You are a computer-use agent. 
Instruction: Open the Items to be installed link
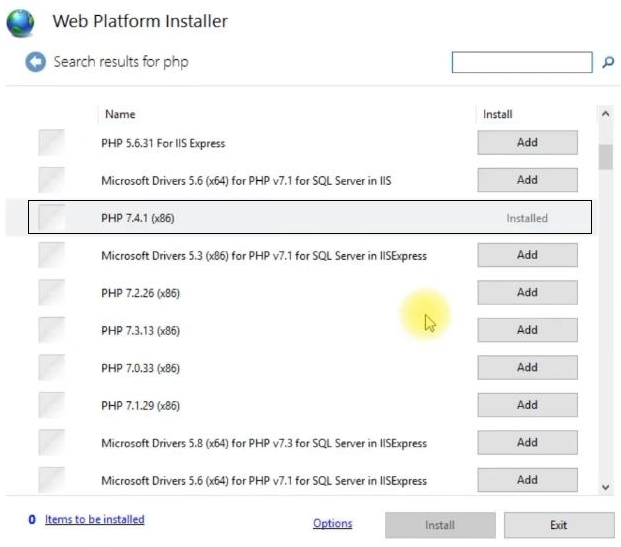tap(94, 520)
